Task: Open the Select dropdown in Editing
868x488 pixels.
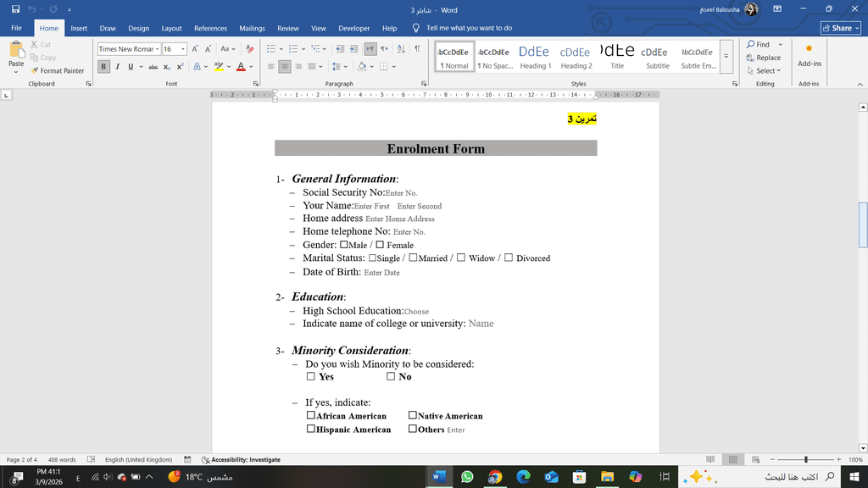Action: [765, 71]
